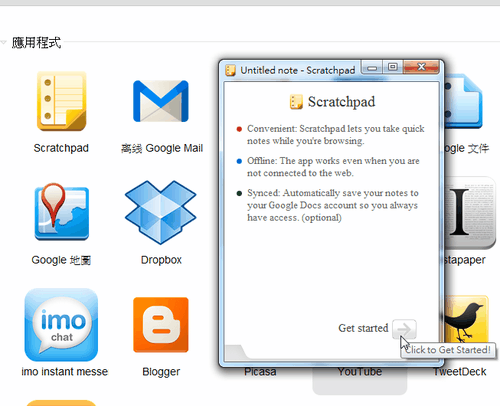
Task: Open the Blogger app icon
Action: (161, 325)
